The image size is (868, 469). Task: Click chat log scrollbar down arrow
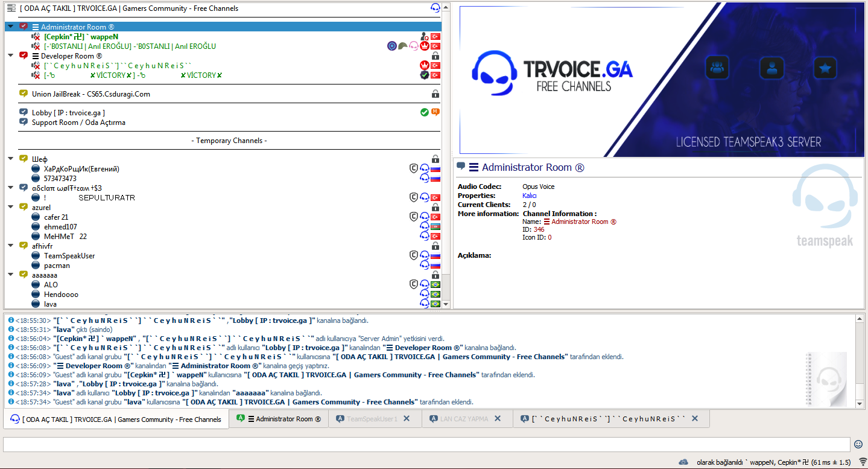tap(860, 404)
